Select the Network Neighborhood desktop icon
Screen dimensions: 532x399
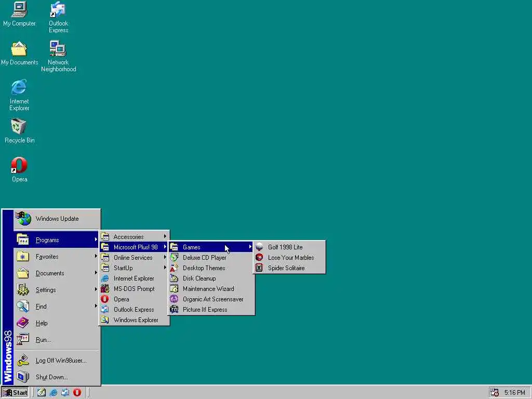(x=58, y=56)
